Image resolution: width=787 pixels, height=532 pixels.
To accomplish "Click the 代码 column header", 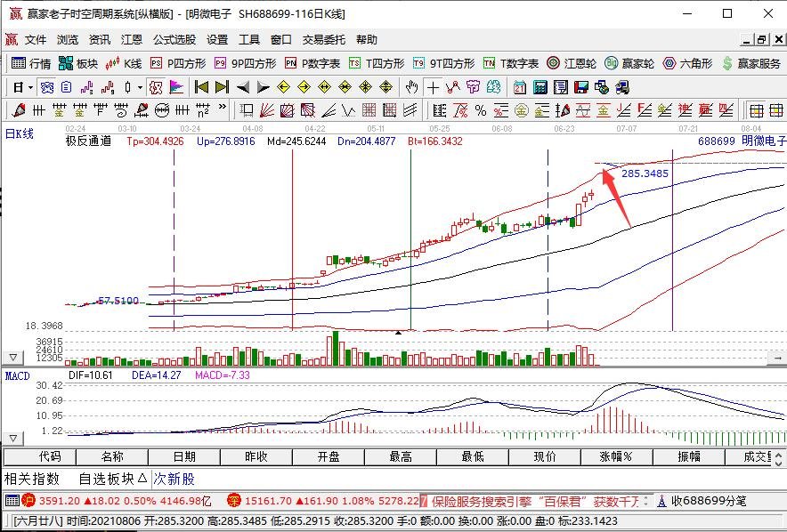I will [x=40, y=456].
